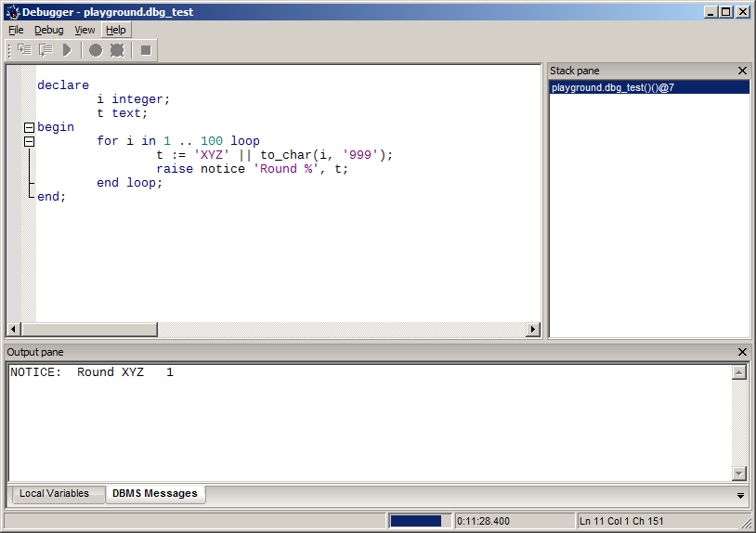Open the File menu
756x533 pixels.
(x=16, y=30)
